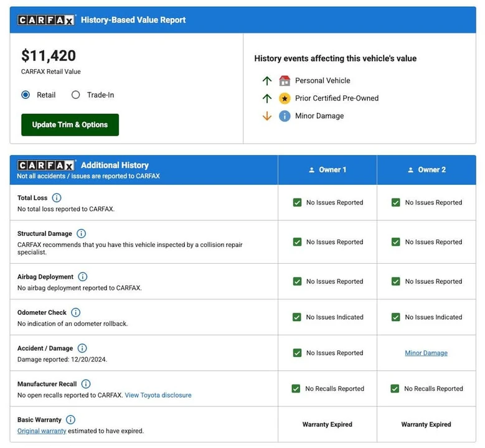Click the History-Based Value Report title

(x=133, y=20)
